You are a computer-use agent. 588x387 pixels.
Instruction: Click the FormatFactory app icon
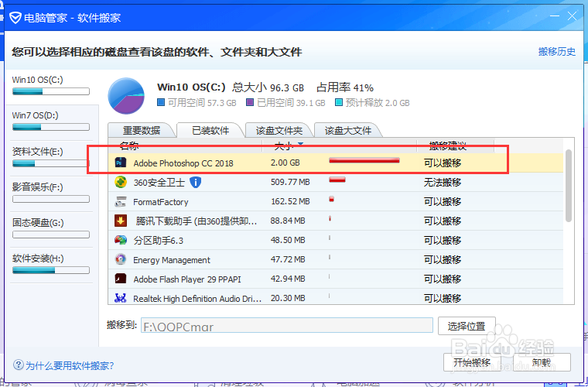pyautogui.click(x=121, y=201)
